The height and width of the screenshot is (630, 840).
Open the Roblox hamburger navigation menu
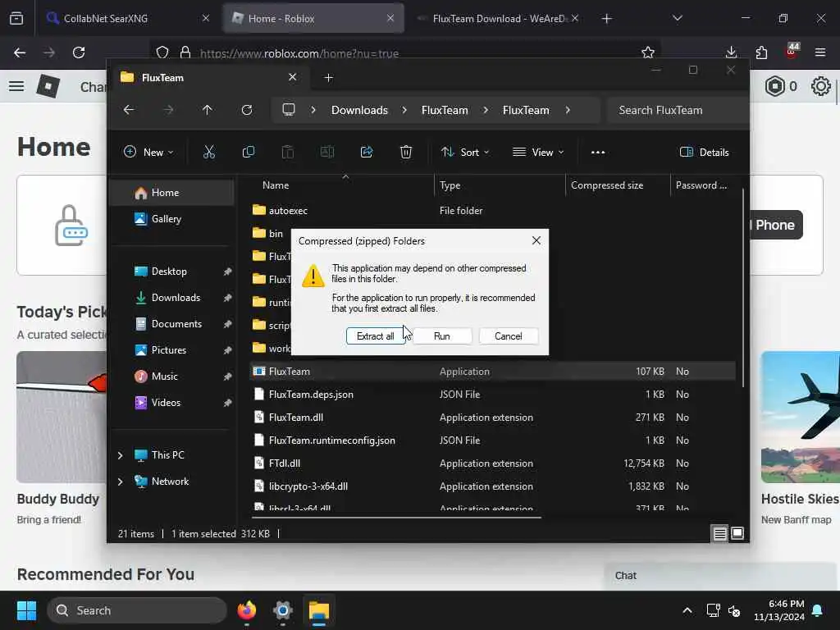point(16,86)
